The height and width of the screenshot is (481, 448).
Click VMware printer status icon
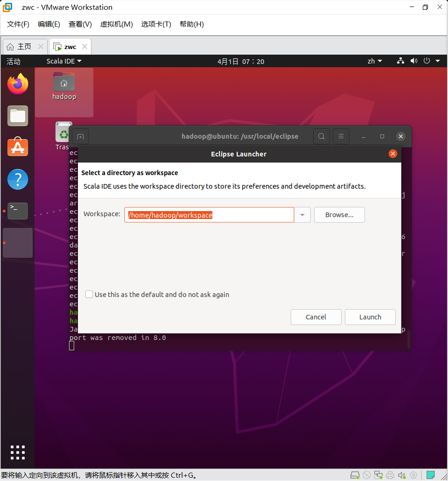tap(390, 475)
